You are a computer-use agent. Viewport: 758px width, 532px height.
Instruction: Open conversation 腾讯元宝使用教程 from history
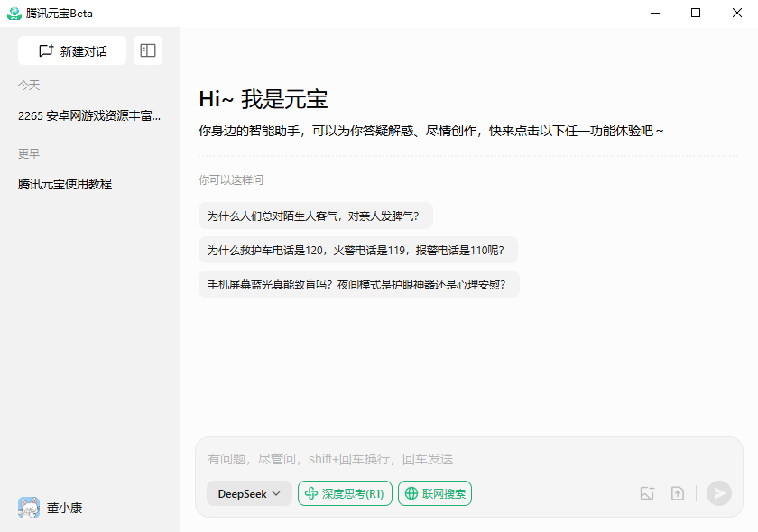coord(63,184)
